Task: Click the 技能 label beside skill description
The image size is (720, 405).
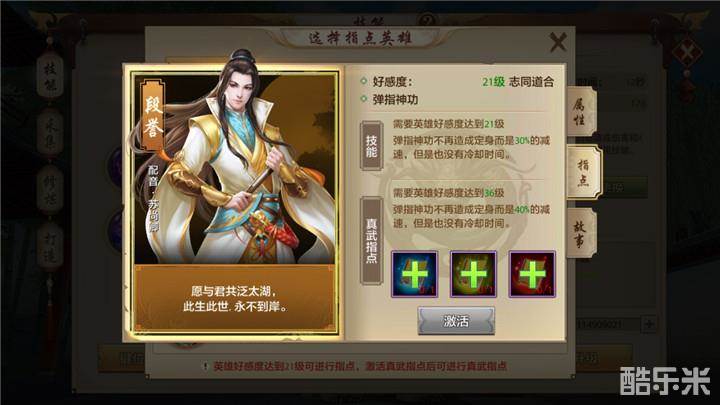Action: pyautogui.click(x=371, y=146)
